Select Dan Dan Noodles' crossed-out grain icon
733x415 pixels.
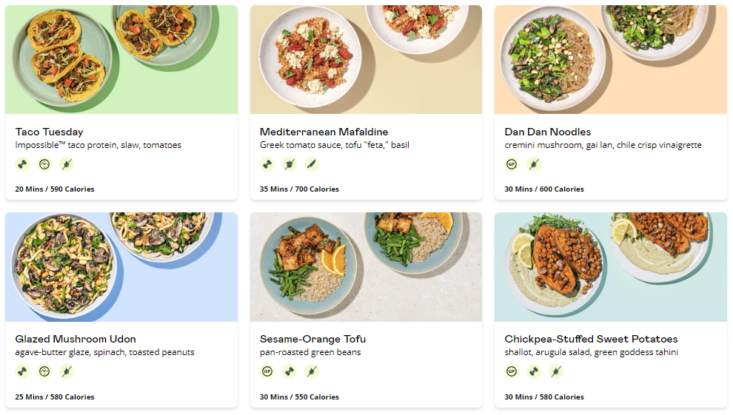533,164
